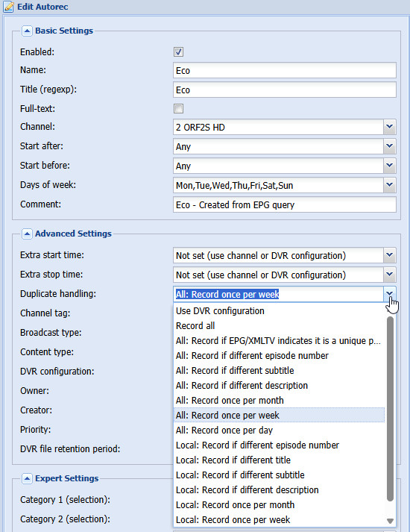Collapse the Basic Settings section arrow
This screenshot has width=410, height=532.
click(27, 31)
